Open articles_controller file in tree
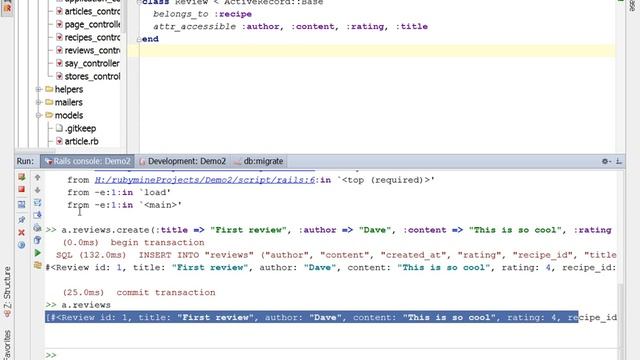The height and width of the screenshot is (360, 640). pos(92,11)
